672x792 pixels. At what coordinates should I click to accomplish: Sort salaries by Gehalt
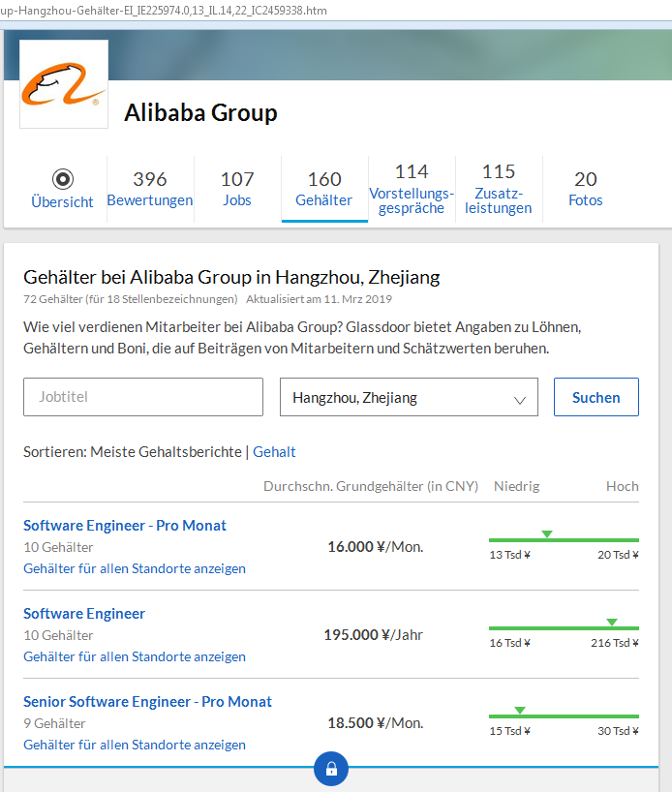pos(274,452)
